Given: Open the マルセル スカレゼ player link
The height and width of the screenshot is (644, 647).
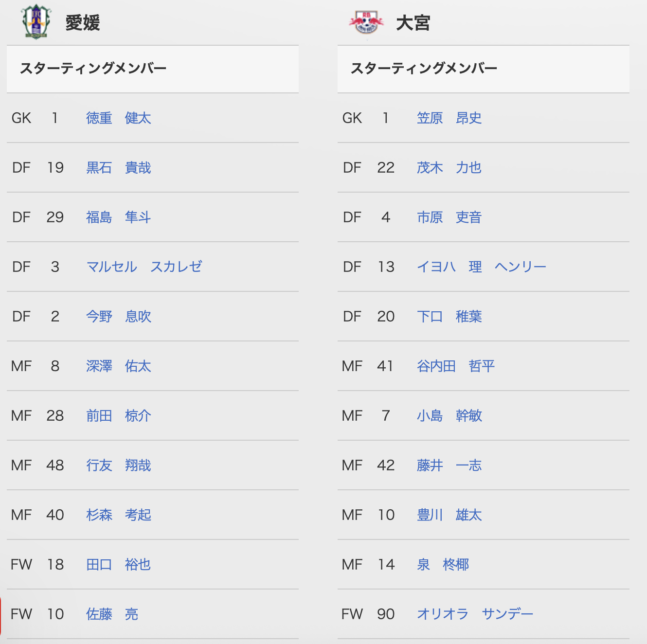Looking at the screenshot, I should point(144,267).
